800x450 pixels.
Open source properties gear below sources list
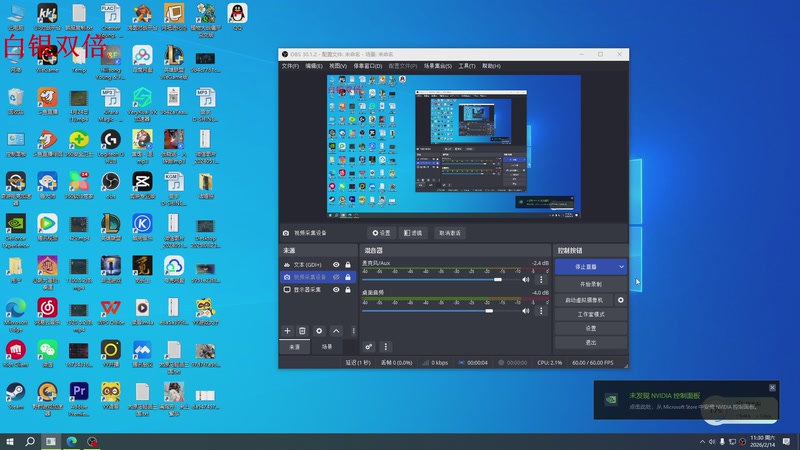click(x=319, y=331)
